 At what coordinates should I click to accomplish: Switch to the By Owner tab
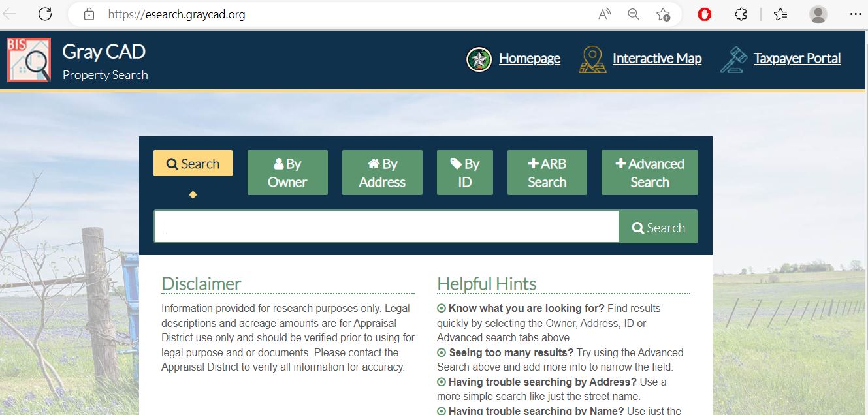coord(287,173)
